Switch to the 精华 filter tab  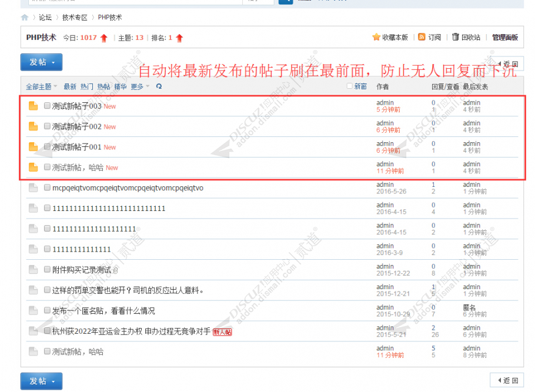click(x=120, y=86)
